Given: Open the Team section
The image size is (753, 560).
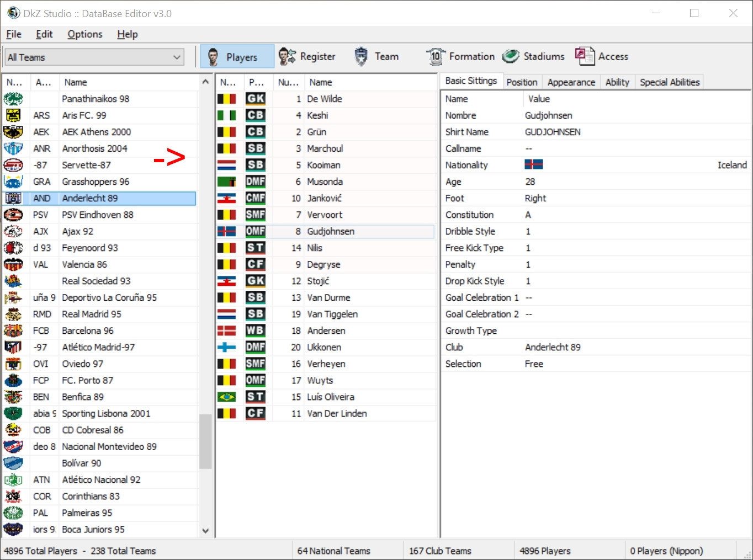Looking at the screenshot, I should tap(376, 56).
